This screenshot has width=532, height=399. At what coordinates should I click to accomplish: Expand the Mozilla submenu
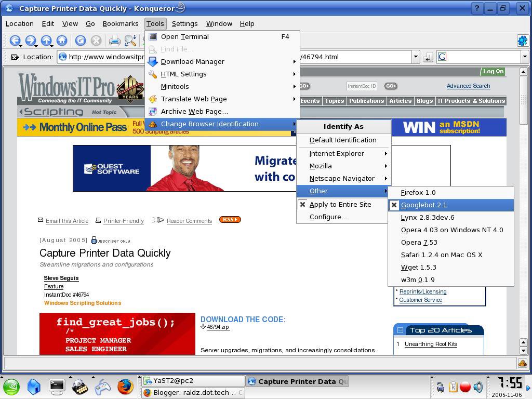point(344,166)
